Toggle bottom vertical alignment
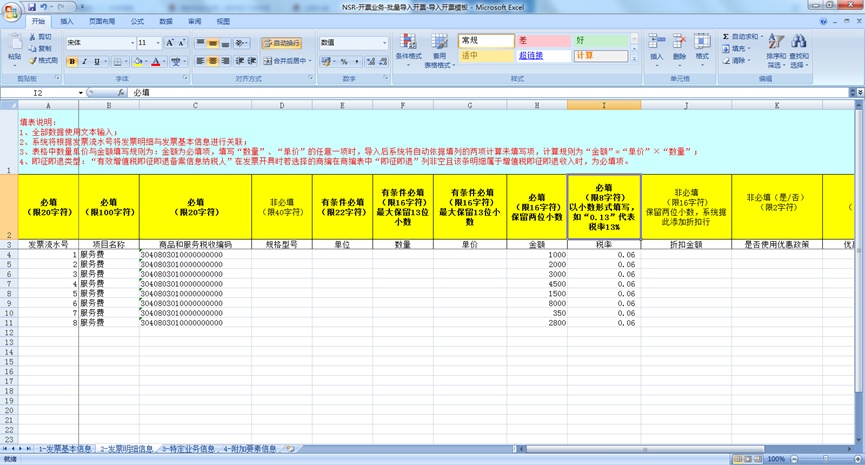 (x=225, y=42)
